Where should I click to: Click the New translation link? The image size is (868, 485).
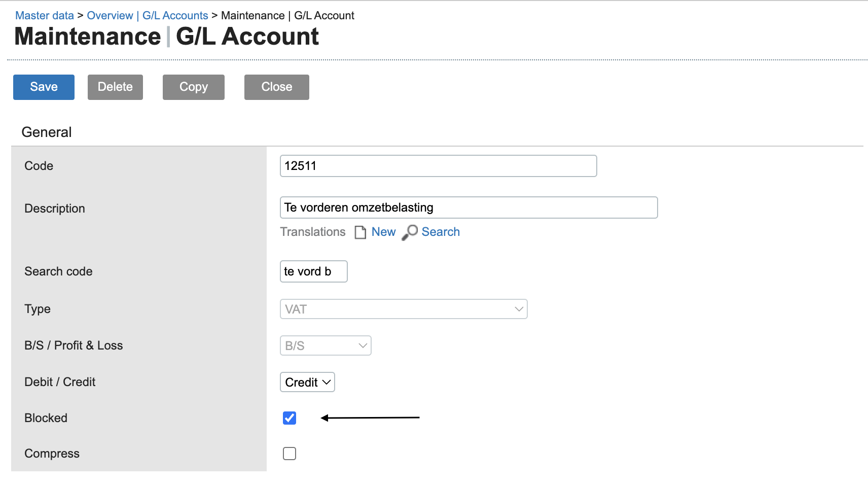pyautogui.click(x=383, y=232)
